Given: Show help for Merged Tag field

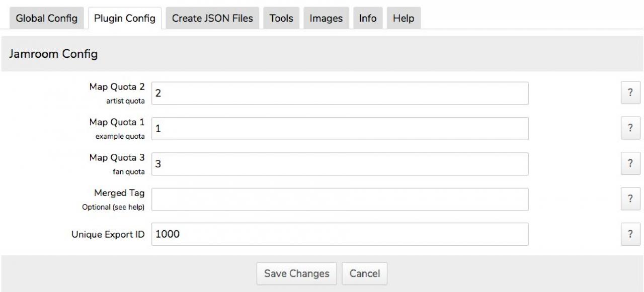Looking at the screenshot, I should 630,199.
